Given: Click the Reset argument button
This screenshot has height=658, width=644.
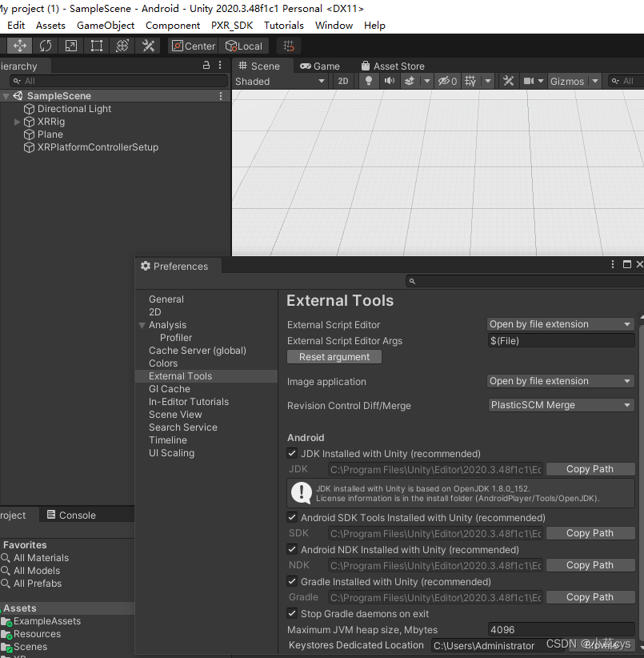Looking at the screenshot, I should pos(334,356).
